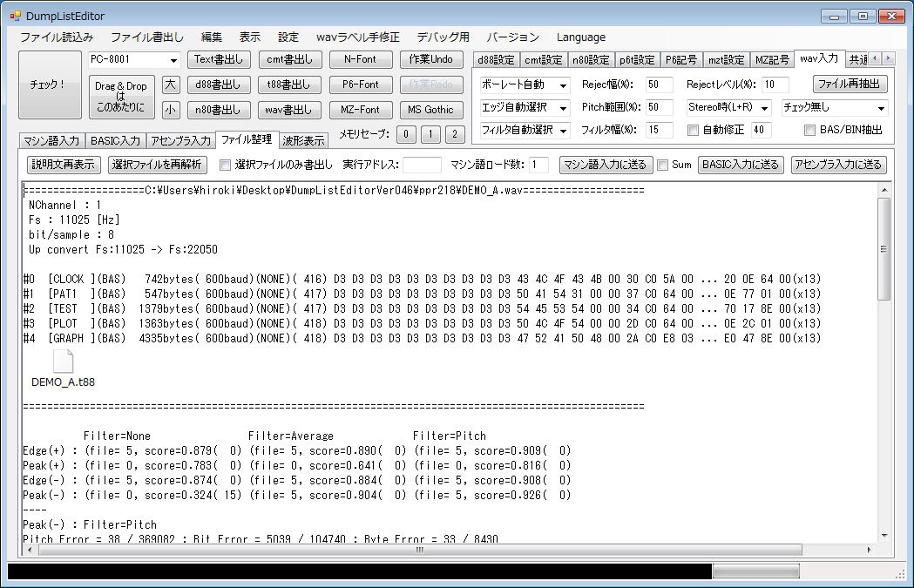Image resolution: width=914 pixels, height=588 pixels.
Task: Apply the P6-Font button
Action: (x=360, y=84)
